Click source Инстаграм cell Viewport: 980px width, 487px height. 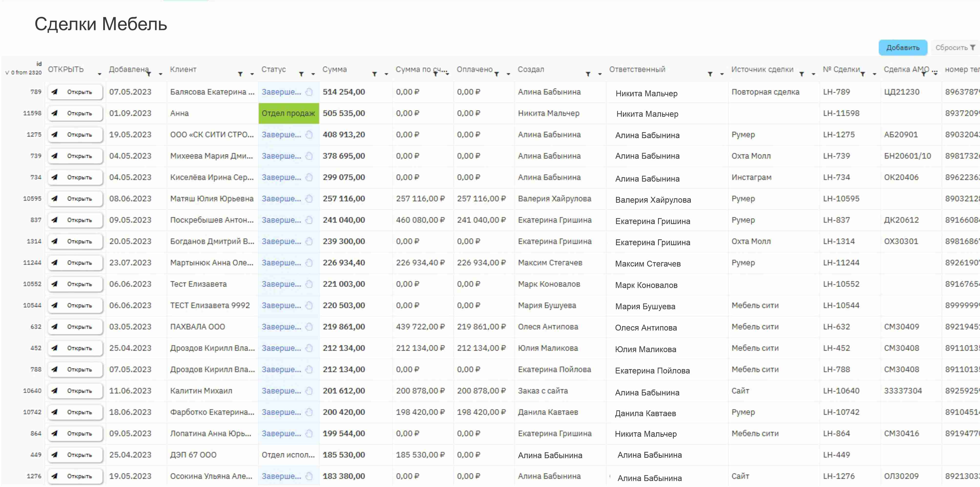coord(751,177)
